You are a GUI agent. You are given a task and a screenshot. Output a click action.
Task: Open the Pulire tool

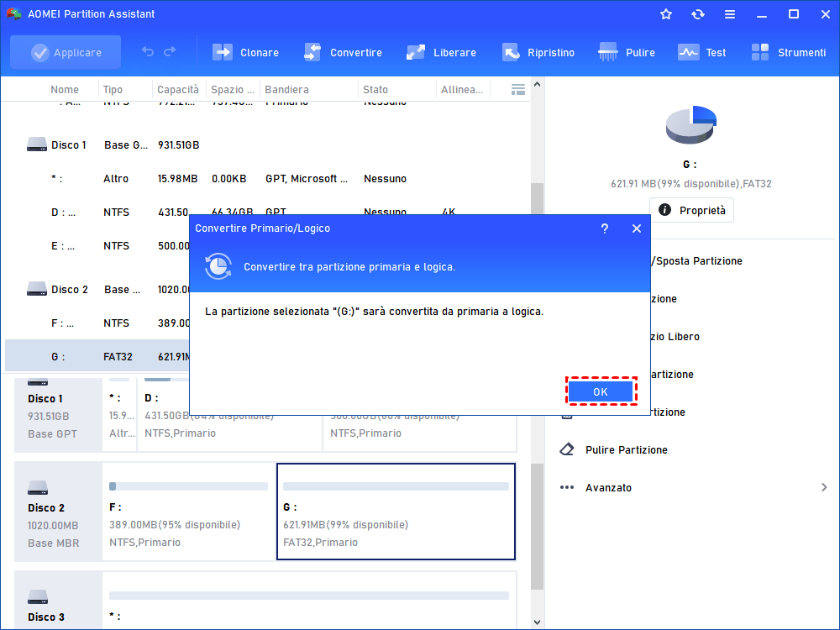tap(627, 52)
